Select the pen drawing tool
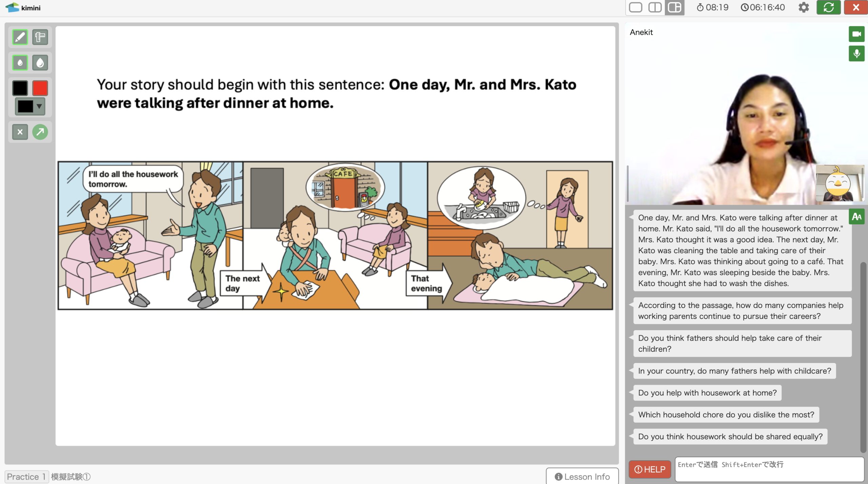The width and height of the screenshot is (868, 484). tap(20, 37)
